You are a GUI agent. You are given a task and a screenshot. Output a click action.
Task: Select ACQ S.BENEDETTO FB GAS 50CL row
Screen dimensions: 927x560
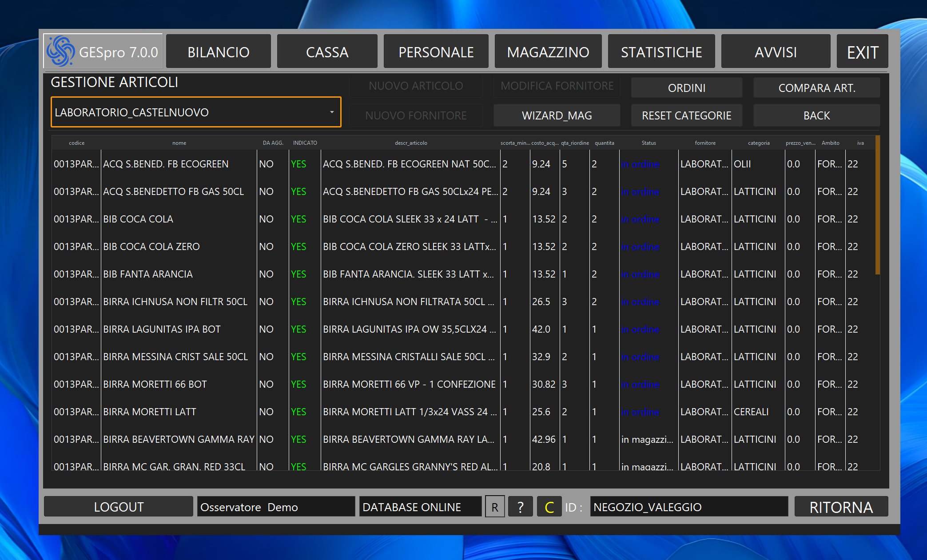point(463,191)
